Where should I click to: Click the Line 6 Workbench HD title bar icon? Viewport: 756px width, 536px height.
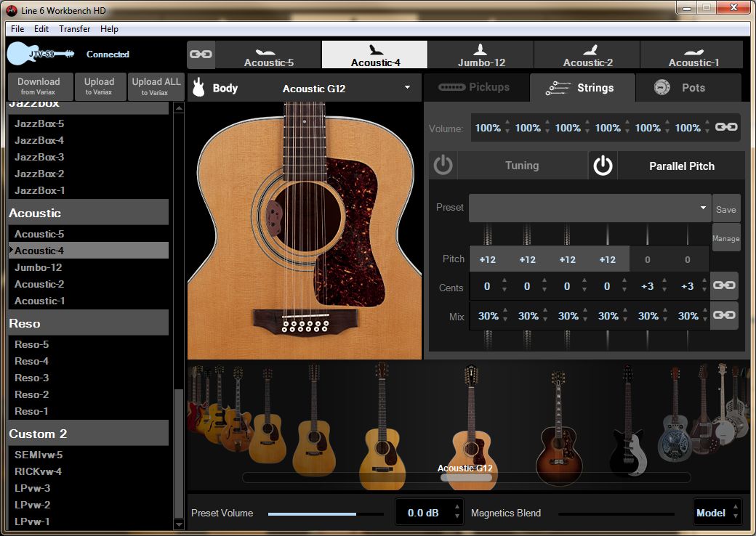12,10
